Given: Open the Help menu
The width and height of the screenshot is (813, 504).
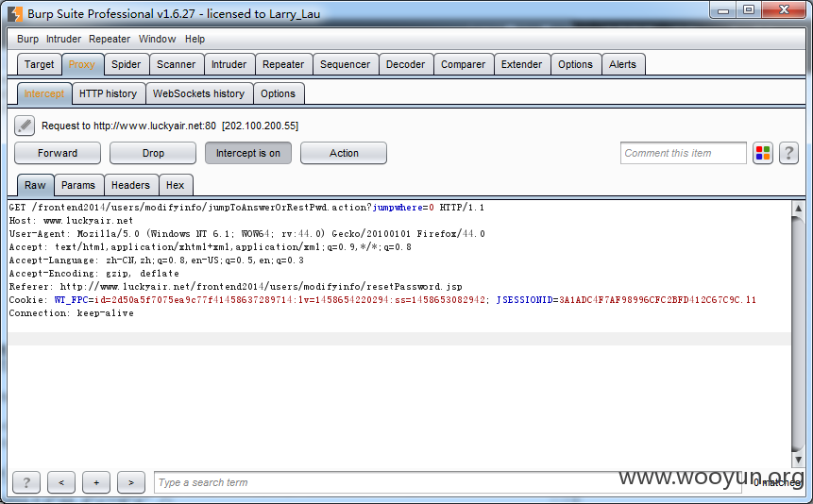Looking at the screenshot, I should pyautogui.click(x=195, y=39).
